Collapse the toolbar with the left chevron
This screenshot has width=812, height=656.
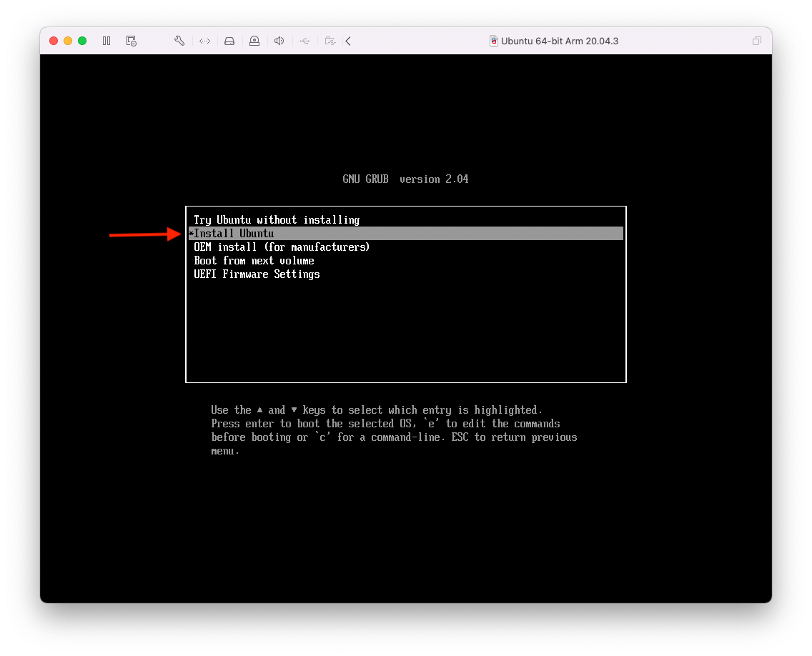[x=348, y=41]
